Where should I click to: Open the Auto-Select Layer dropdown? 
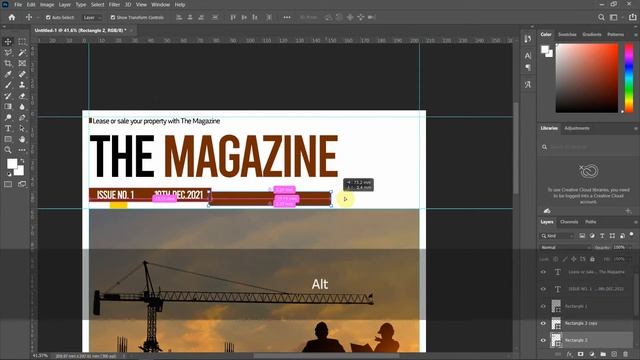click(x=92, y=18)
